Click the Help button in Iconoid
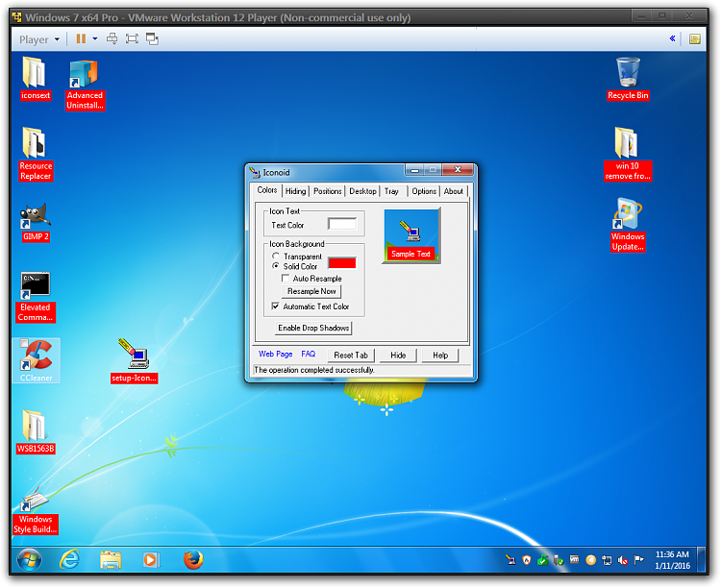 tap(440, 355)
